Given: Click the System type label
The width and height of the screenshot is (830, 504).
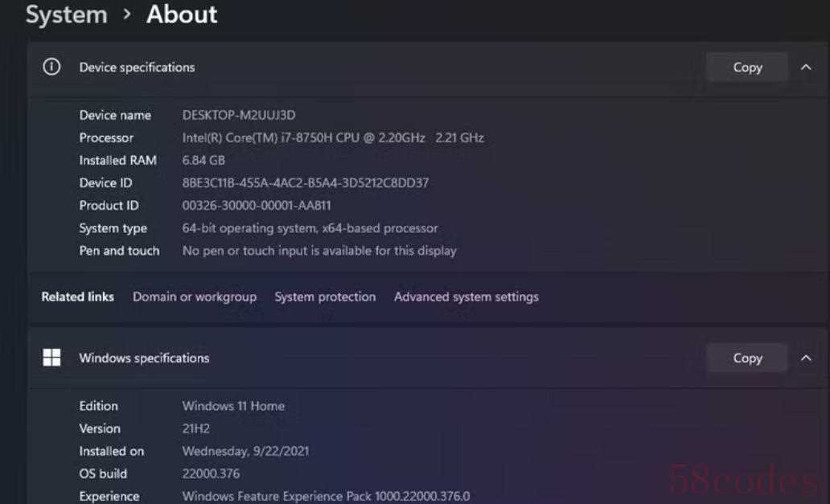Looking at the screenshot, I should 113,228.
